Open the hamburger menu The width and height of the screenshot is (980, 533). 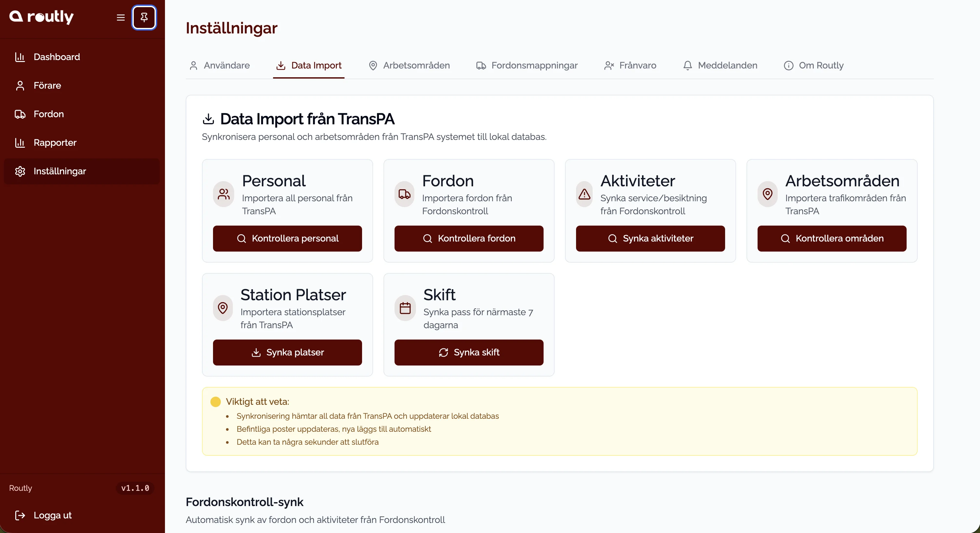(120, 18)
